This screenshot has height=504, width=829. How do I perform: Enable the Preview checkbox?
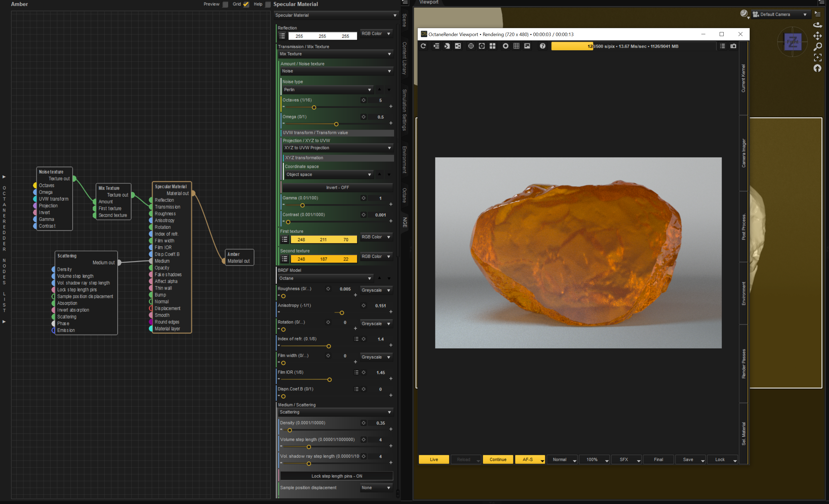(225, 4)
